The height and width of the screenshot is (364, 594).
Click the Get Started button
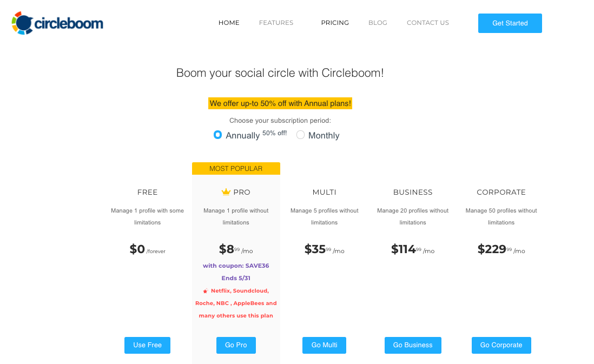point(510,23)
